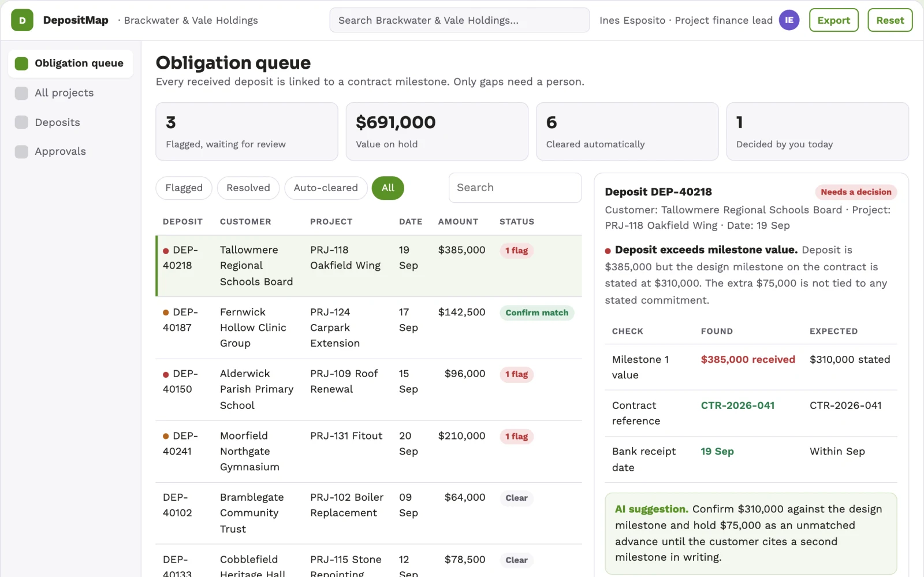Click the $691,000 Value on hold card

[x=437, y=132]
